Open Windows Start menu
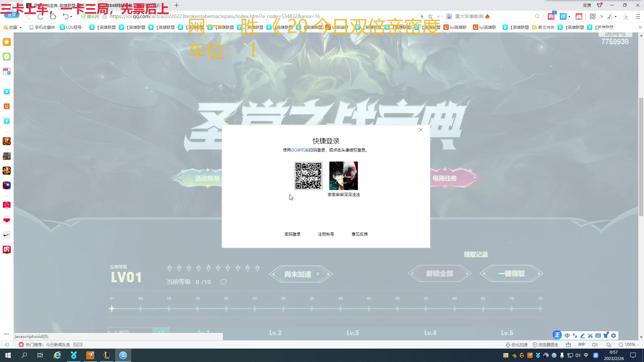Screen dimensions: 644x362 (x=8, y=355)
